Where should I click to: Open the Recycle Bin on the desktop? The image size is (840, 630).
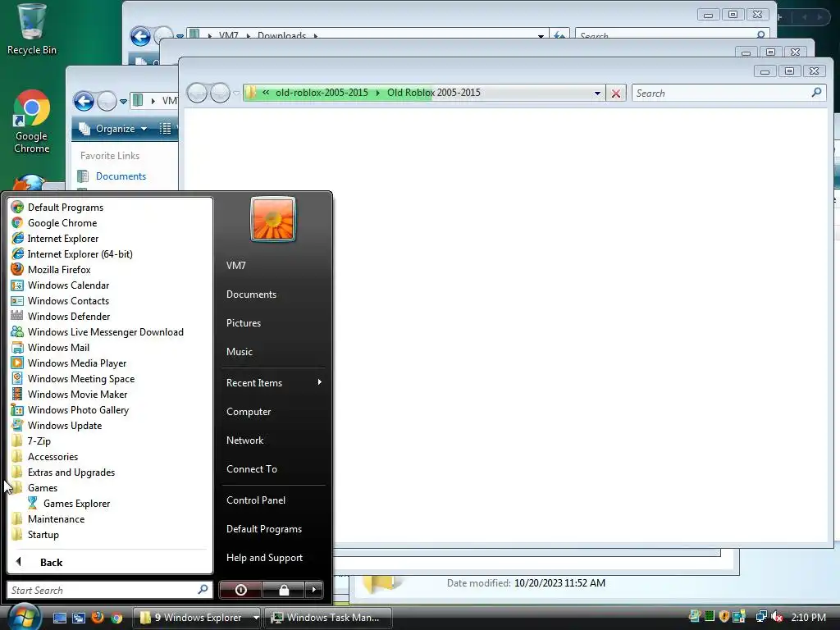(32, 30)
